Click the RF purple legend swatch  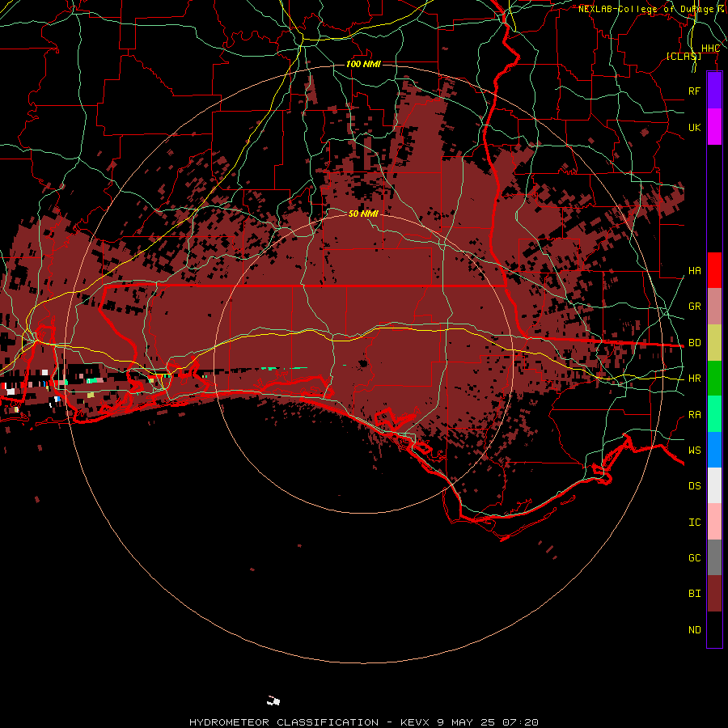point(714,91)
